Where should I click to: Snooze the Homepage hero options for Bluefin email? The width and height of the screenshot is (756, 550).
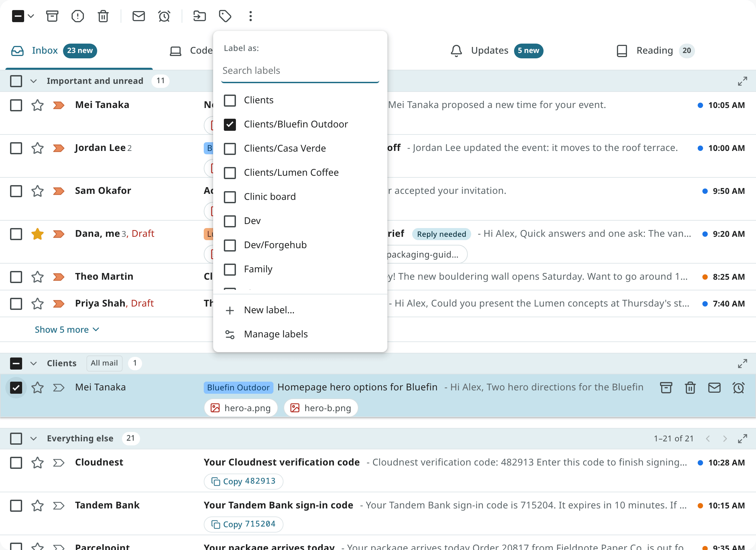(739, 388)
